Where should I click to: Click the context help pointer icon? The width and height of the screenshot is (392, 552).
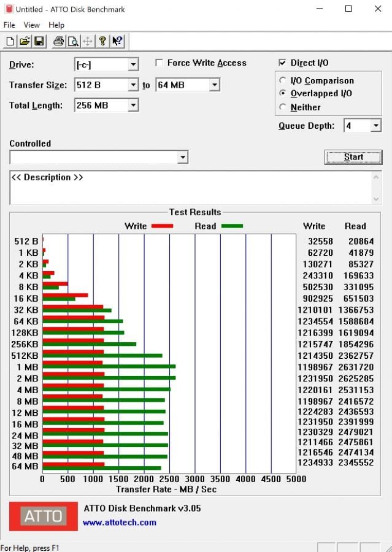(x=117, y=41)
